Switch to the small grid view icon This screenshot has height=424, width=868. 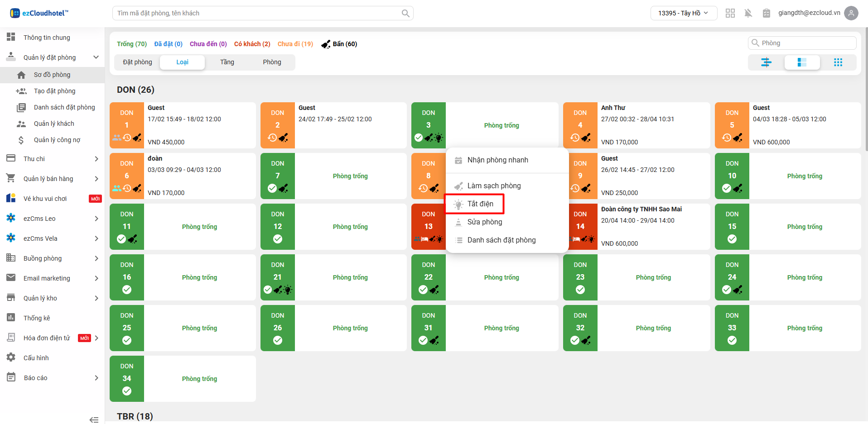(838, 62)
